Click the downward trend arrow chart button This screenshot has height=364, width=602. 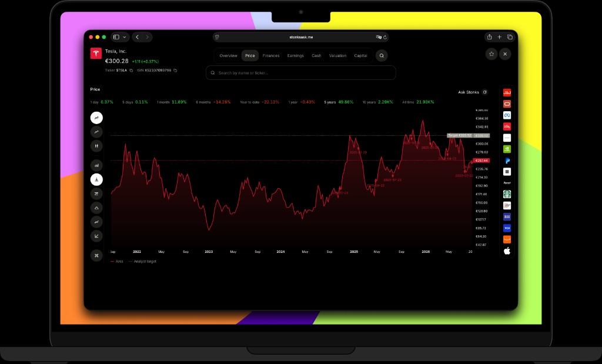tap(96, 236)
